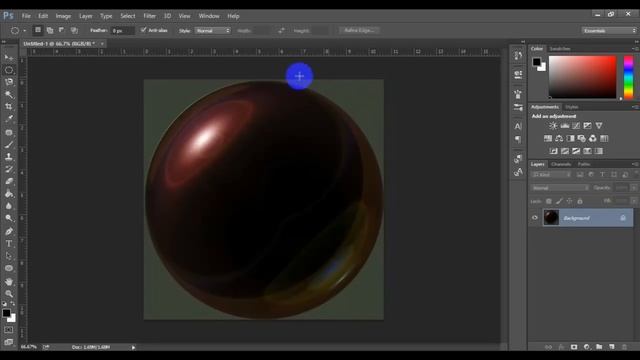
Task: Hide the Background layer eye icon
Action: tap(535, 218)
